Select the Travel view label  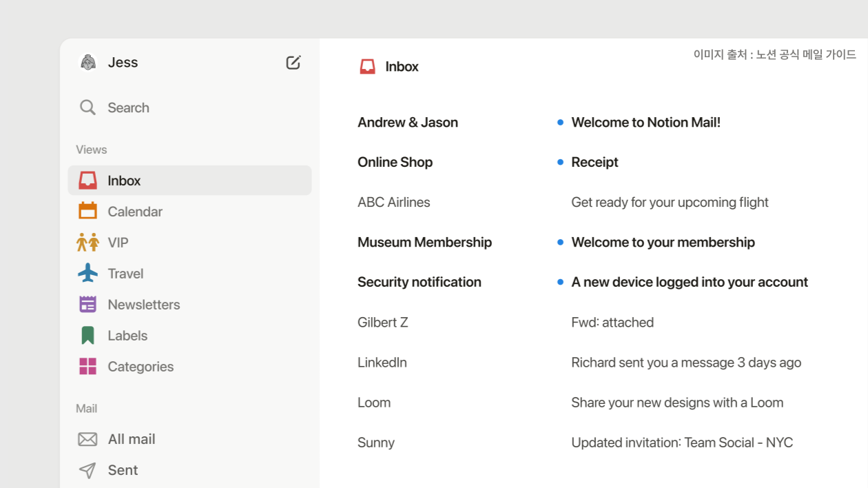[125, 274]
